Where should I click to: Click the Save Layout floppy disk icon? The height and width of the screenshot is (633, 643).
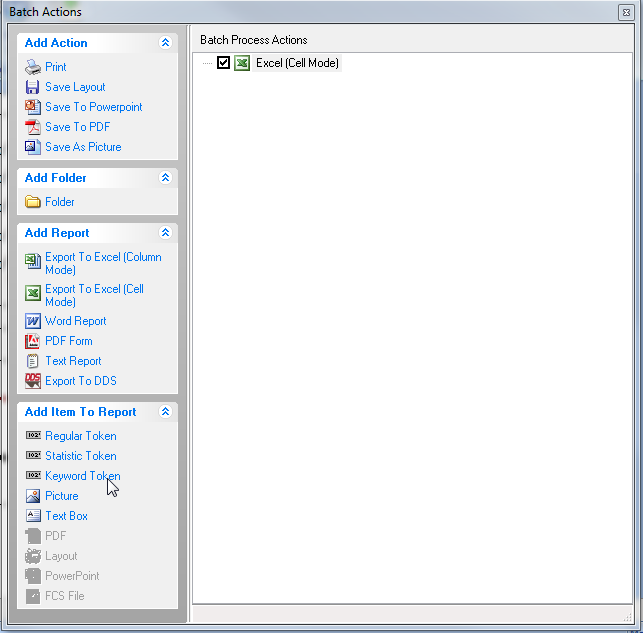click(x=33, y=87)
